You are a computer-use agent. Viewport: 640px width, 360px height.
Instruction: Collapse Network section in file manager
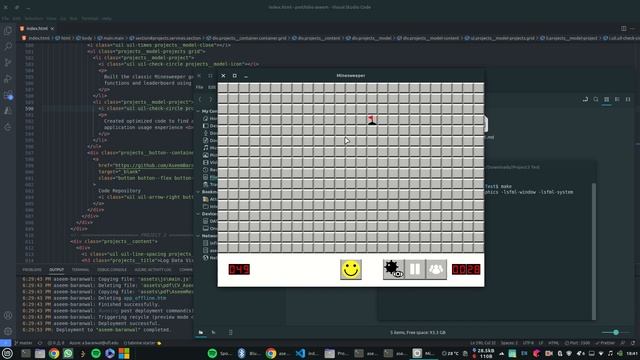tap(199, 236)
